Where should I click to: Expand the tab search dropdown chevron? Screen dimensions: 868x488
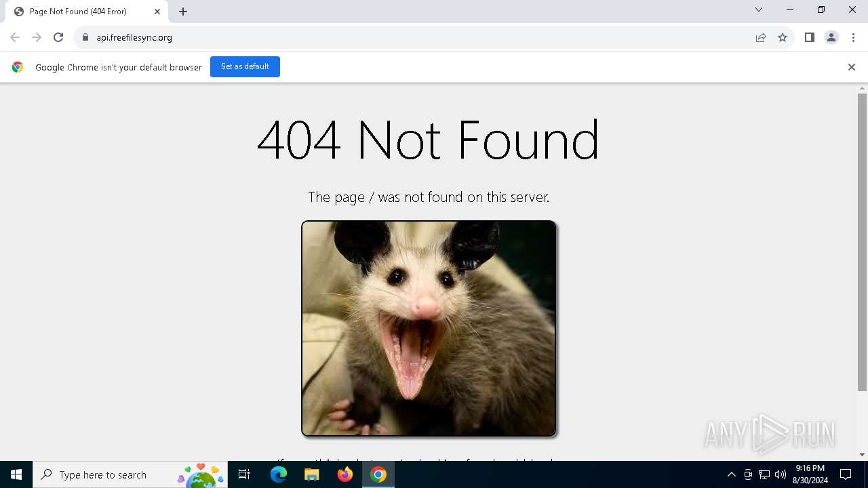[x=759, y=10]
